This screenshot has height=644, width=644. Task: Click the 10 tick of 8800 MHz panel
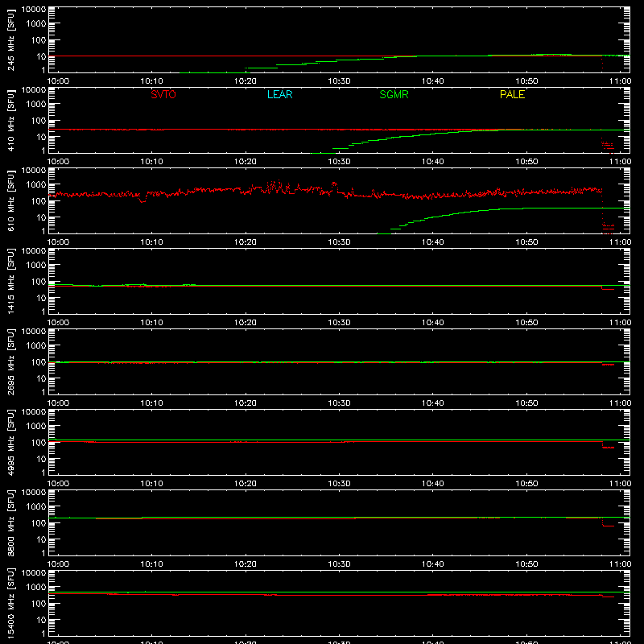click(x=41, y=539)
